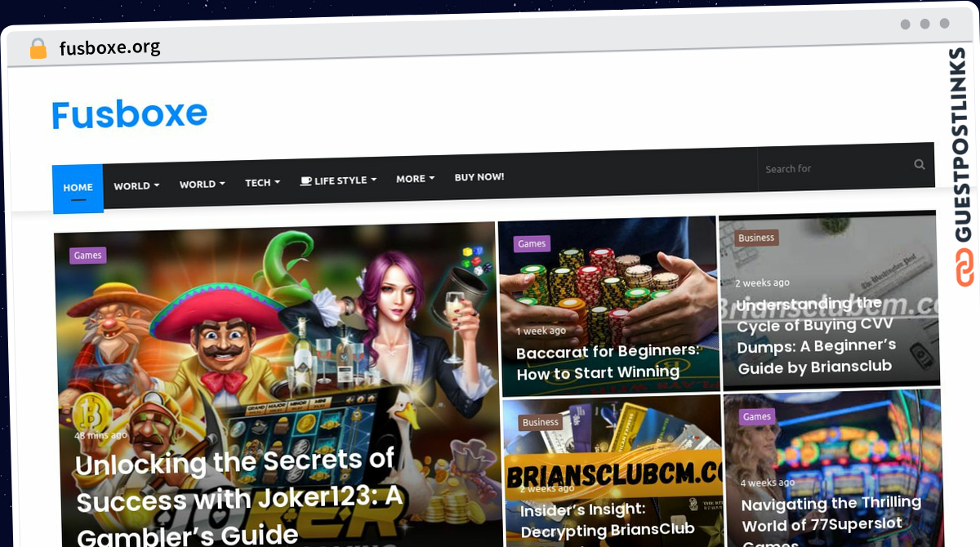Open Insider's Insight: Decrypting BriansClub headline
The height and width of the screenshot is (547, 980).
608,520
